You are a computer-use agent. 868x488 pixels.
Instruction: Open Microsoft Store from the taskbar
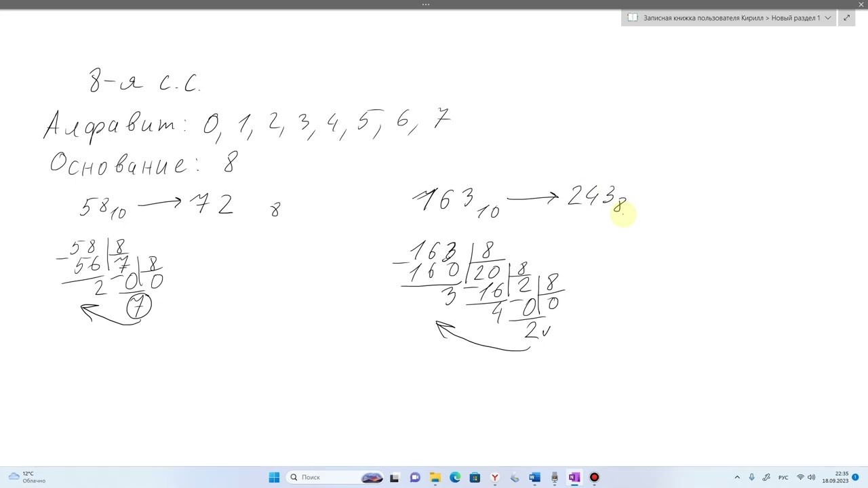(475, 477)
